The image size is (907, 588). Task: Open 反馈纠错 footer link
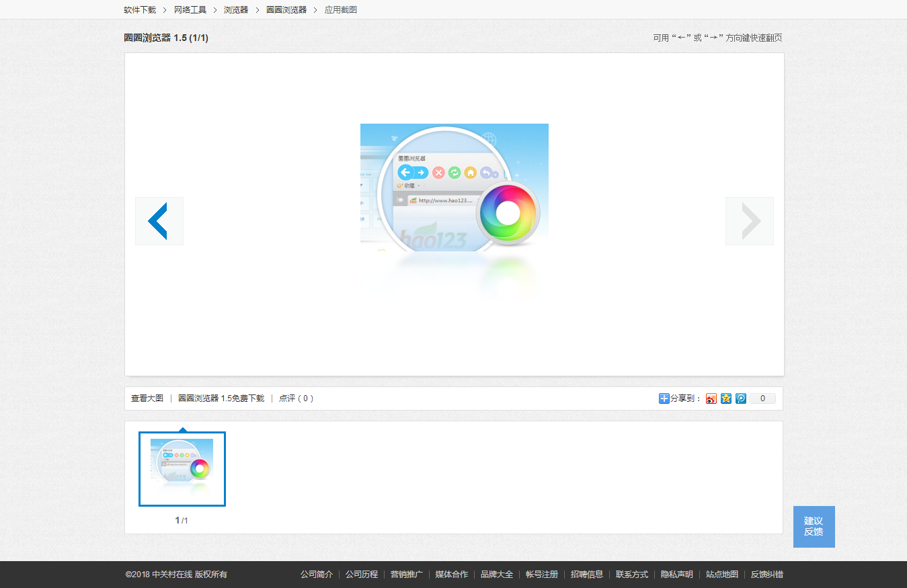[767, 575]
